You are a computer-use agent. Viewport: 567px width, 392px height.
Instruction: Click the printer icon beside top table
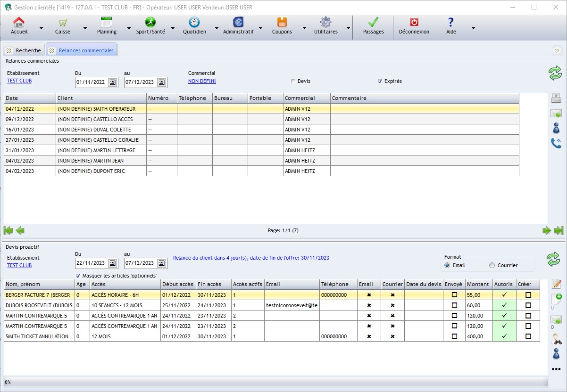point(556,98)
